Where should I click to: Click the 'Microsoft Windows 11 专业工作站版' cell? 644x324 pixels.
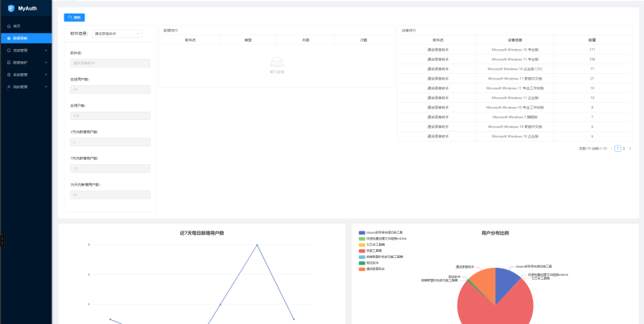pyautogui.click(x=515, y=88)
